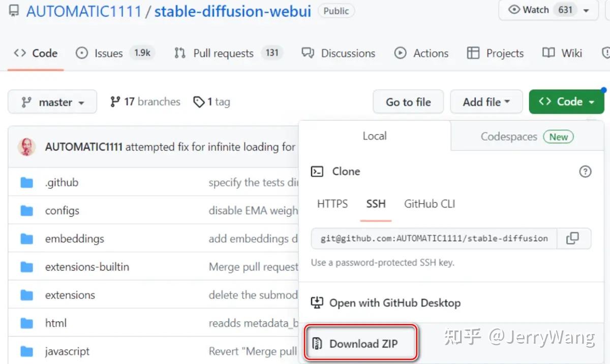Open the javascript folder
Viewport: 610px width, 364px height.
pos(67,351)
